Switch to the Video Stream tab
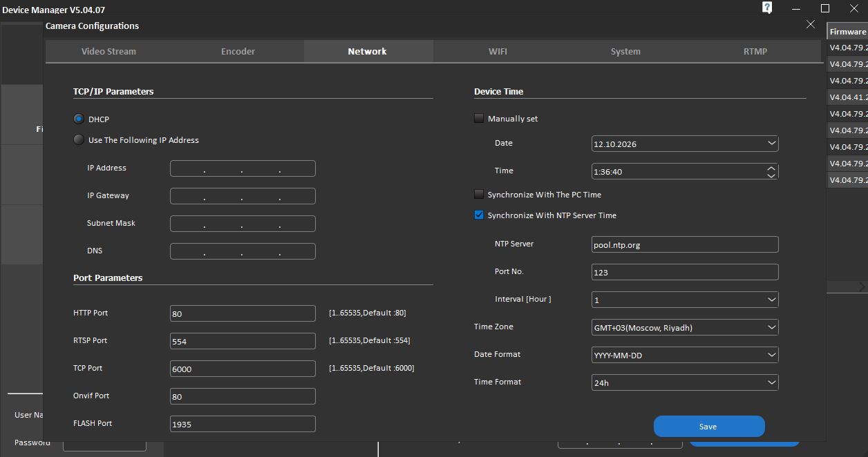 (x=108, y=51)
